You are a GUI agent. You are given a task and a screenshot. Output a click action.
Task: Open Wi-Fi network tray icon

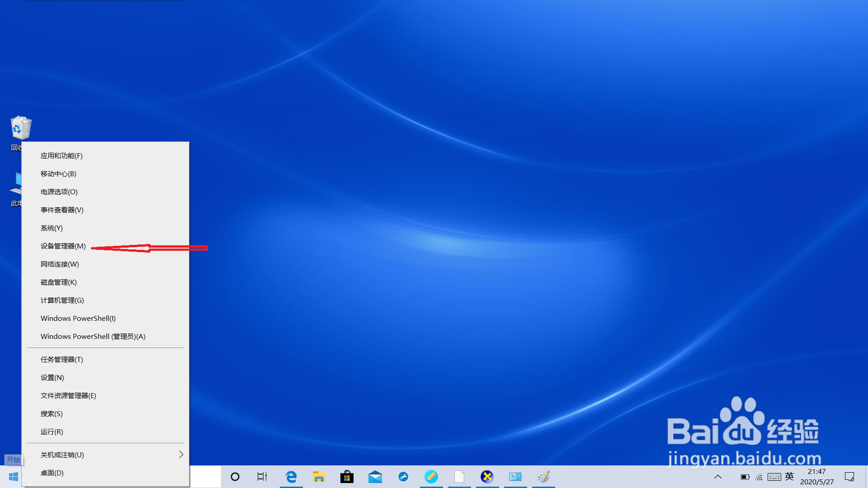click(x=759, y=477)
